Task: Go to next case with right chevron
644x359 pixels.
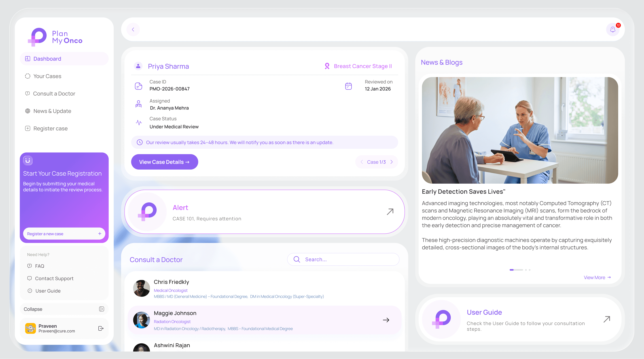Action: [x=392, y=162]
